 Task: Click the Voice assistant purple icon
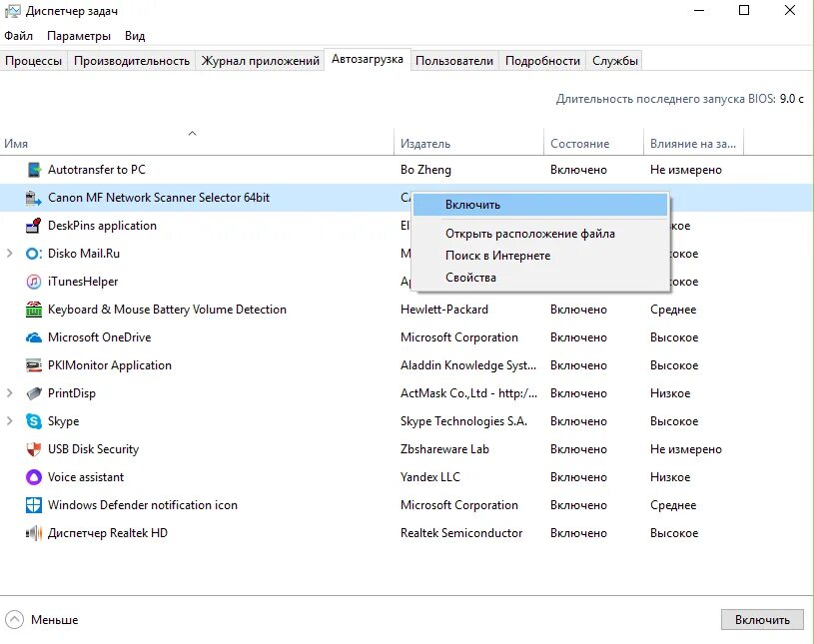[x=34, y=477]
